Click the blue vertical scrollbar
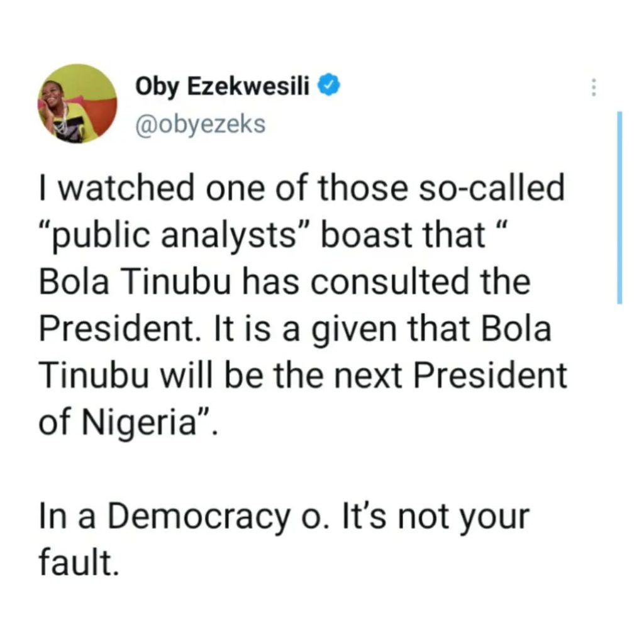This screenshot has width=644, height=644. tap(619, 208)
